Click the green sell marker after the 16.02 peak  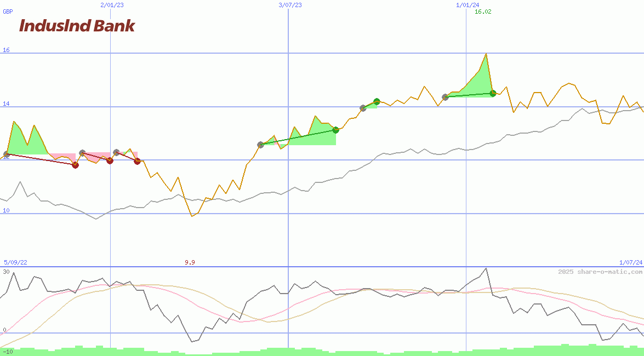pyautogui.click(x=493, y=93)
